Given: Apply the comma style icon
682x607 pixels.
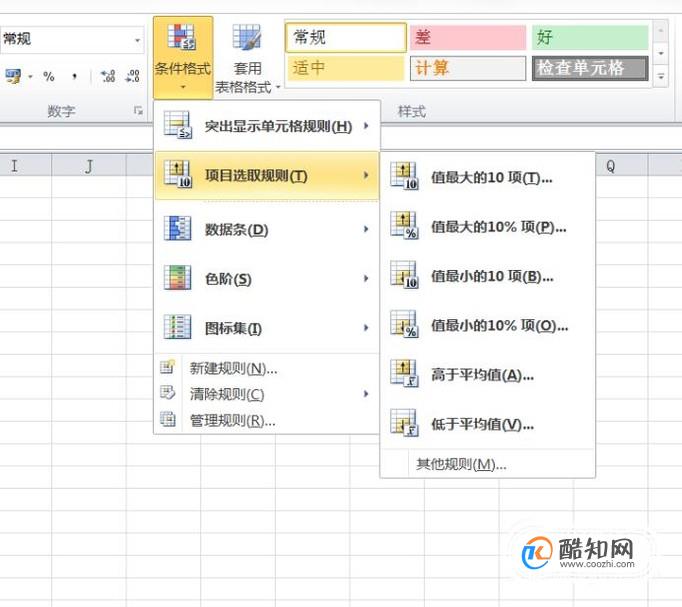Looking at the screenshot, I should (x=74, y=77).
